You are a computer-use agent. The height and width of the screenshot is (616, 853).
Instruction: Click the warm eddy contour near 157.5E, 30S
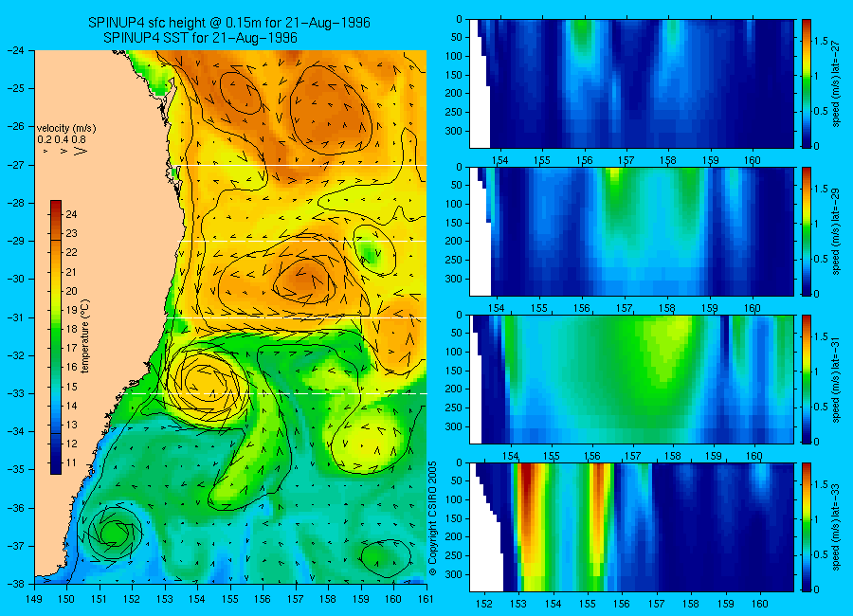click(303, 280)
